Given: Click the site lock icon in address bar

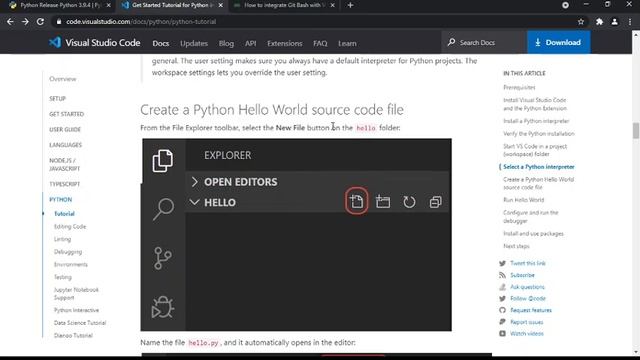Looking at the screenshot, I should (59, 22).
